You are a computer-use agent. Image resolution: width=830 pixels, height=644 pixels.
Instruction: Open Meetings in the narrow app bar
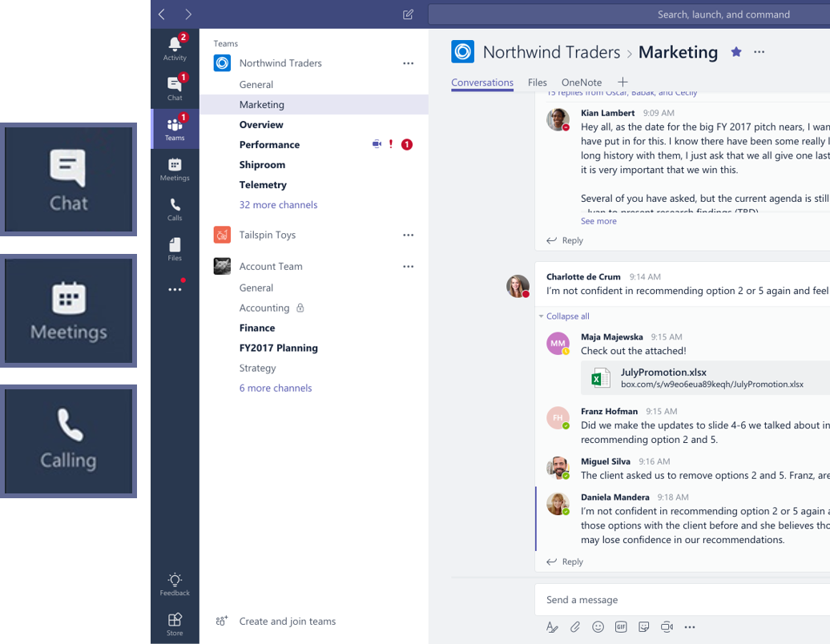tap(175, 169)
